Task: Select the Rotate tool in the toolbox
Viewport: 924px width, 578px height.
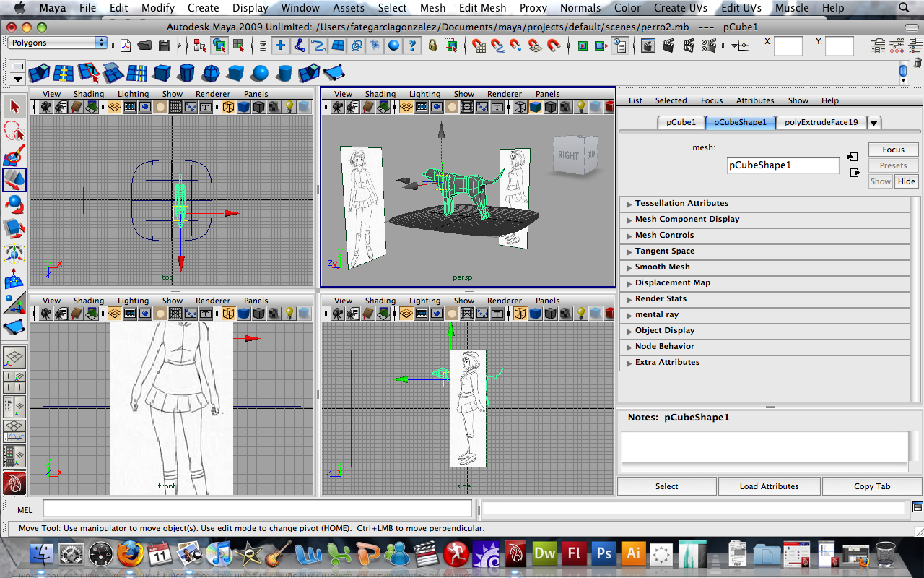Action: pos(14,204)
